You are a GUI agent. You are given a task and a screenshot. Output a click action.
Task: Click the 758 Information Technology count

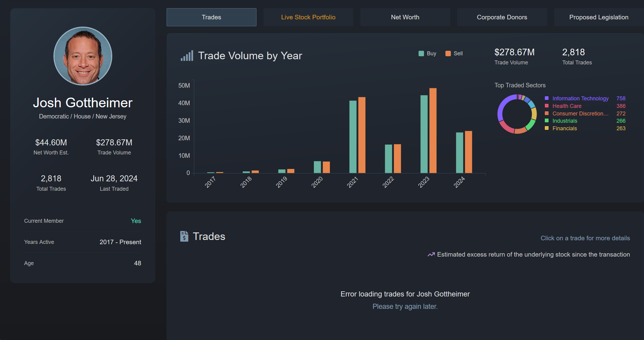621,99
